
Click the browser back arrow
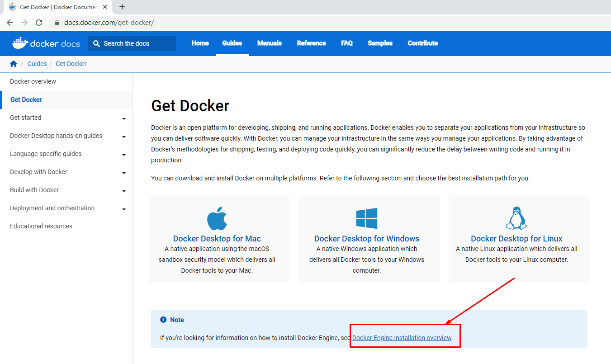point(10,23)
